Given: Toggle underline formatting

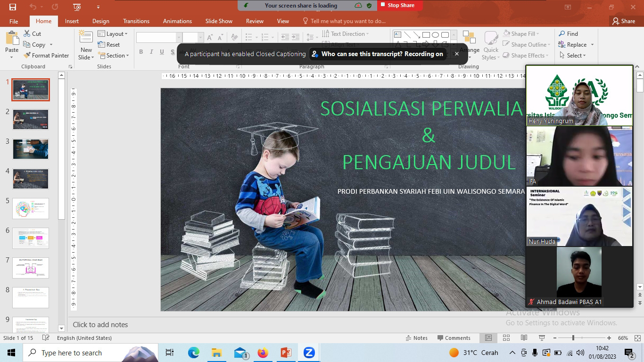Looking at the screenshot, I should 162,52.
